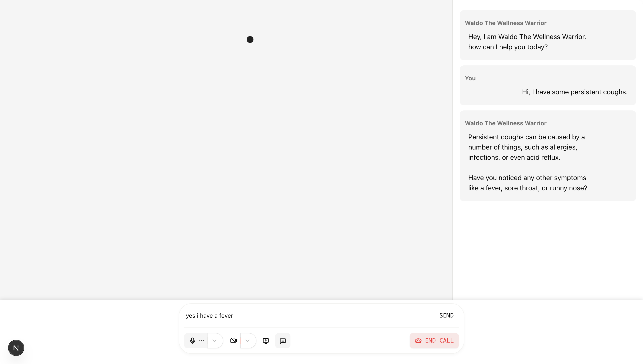The width and height of the screenshot is (643, 364).
Task: Click the 'Have you noticed any other symptoms' paragraph
Action: coord(527,183)
